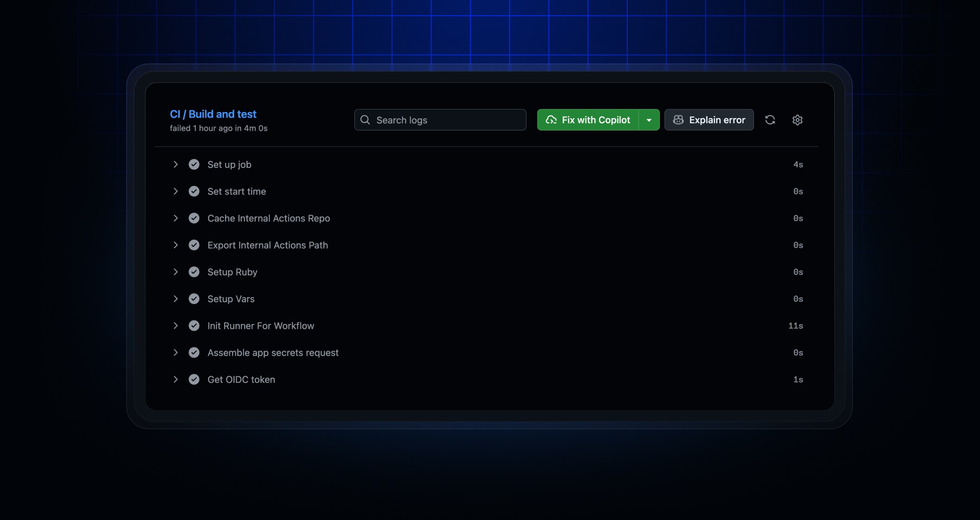This screenshot has width=980, height=520.
Task: Expand the Setup Vars step
Action: [176, 299]
